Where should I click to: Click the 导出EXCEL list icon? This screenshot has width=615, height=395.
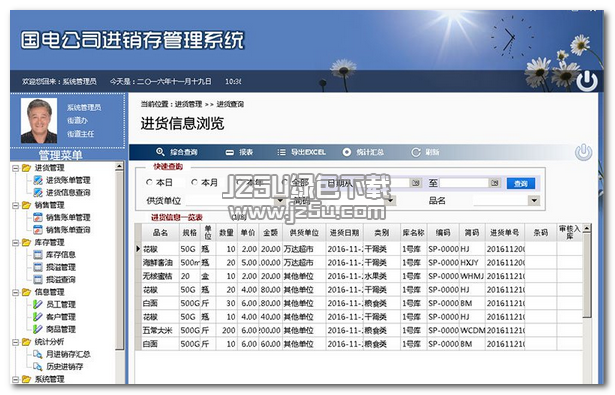281,152
